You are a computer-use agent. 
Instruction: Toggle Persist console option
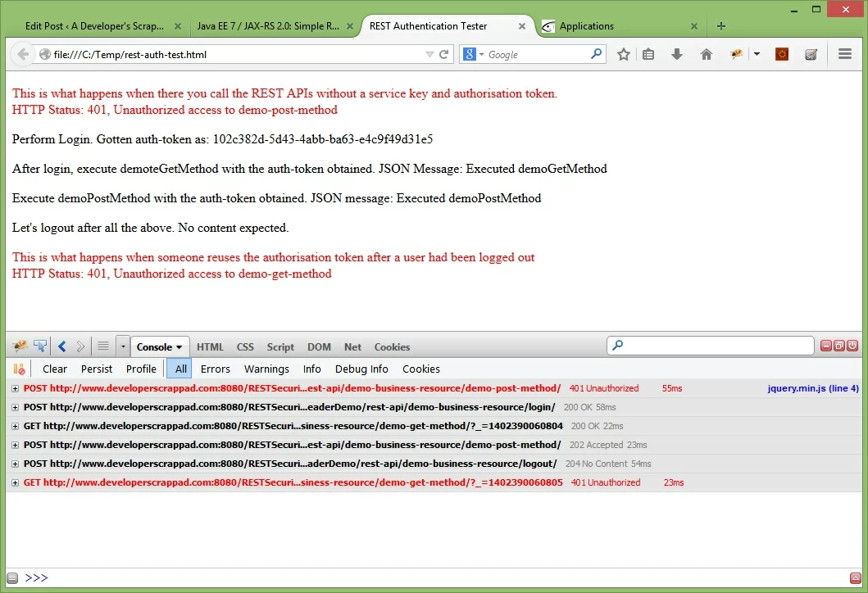point(97,369)
